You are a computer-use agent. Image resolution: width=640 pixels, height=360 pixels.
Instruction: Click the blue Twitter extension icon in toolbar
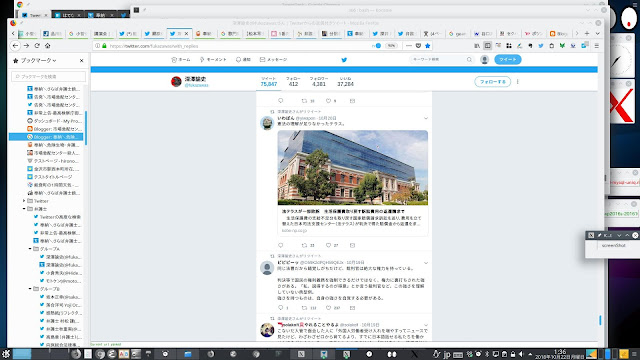(540, 46)
